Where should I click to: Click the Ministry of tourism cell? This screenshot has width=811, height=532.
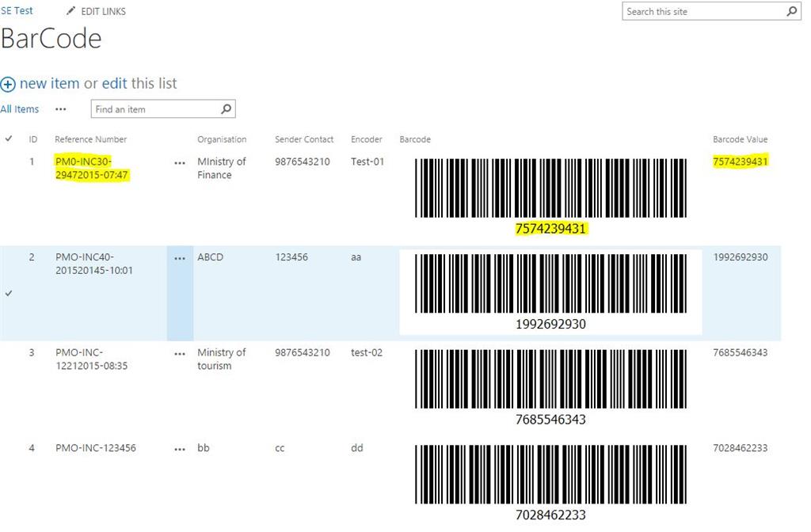pyautogui.click(x=222, y=359)
